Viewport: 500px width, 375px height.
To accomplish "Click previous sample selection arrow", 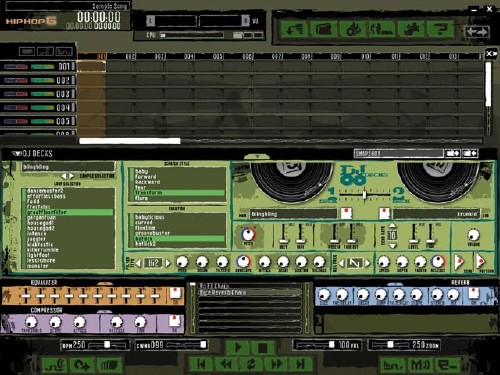I will 63,176.
